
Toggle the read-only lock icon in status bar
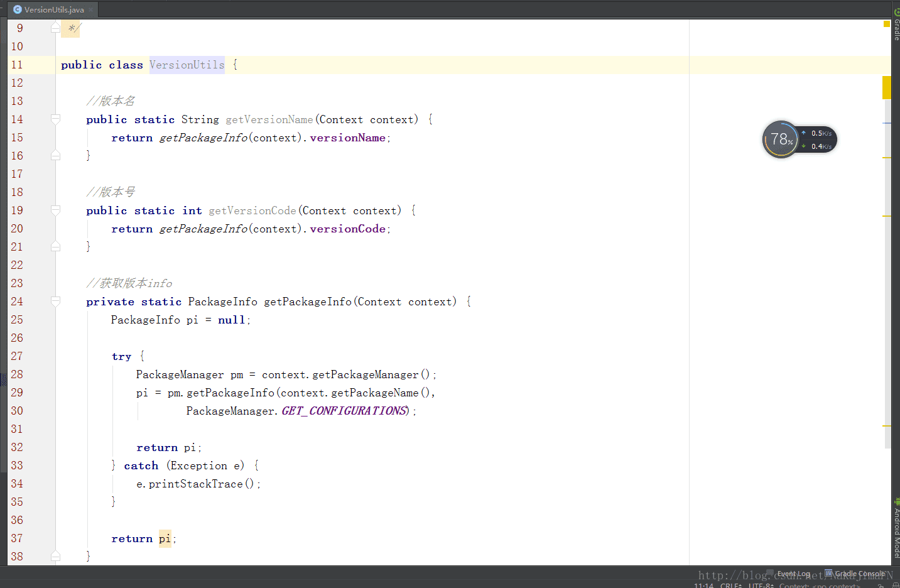coord(881,585)
